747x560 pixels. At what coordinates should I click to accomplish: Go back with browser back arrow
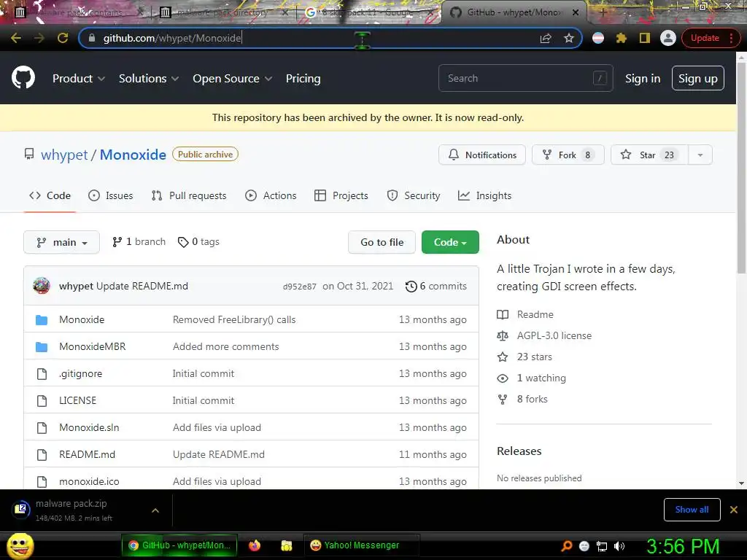pos(16,38)
